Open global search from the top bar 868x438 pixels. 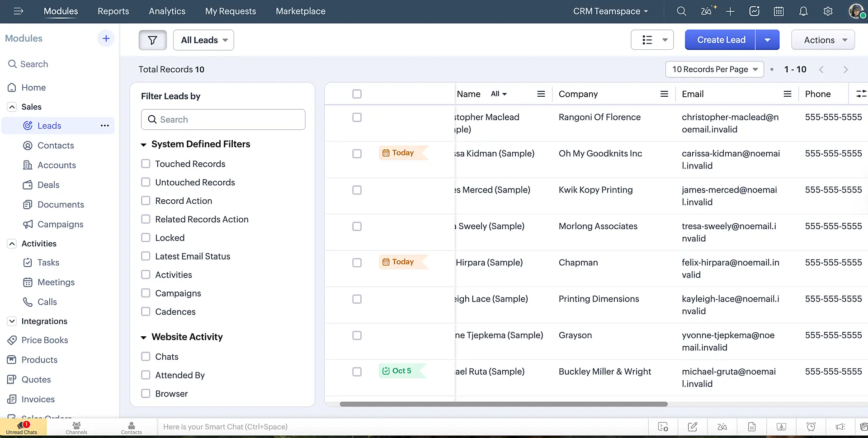coord(682,11)
